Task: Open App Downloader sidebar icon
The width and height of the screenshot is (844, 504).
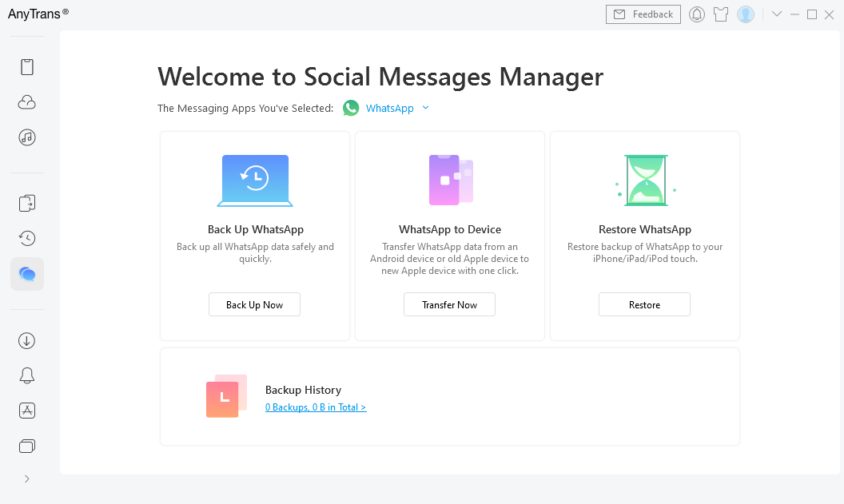Action: point(27,411)
